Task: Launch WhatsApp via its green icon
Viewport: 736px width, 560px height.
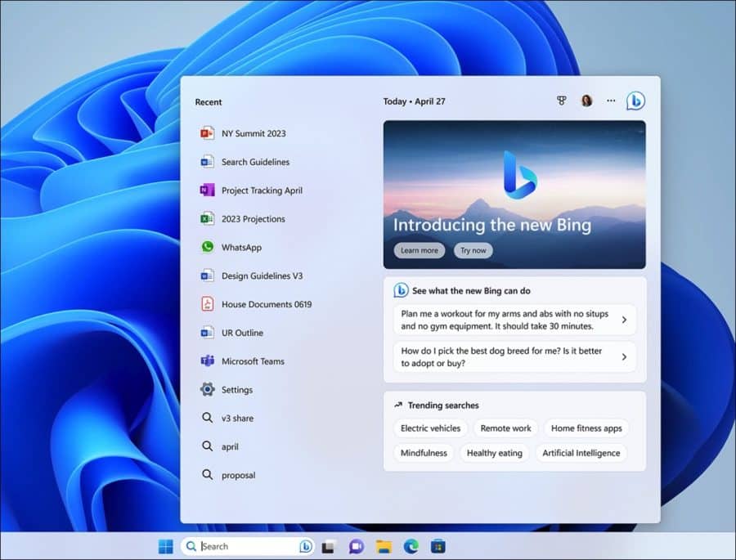Action: tap(207, 247)
